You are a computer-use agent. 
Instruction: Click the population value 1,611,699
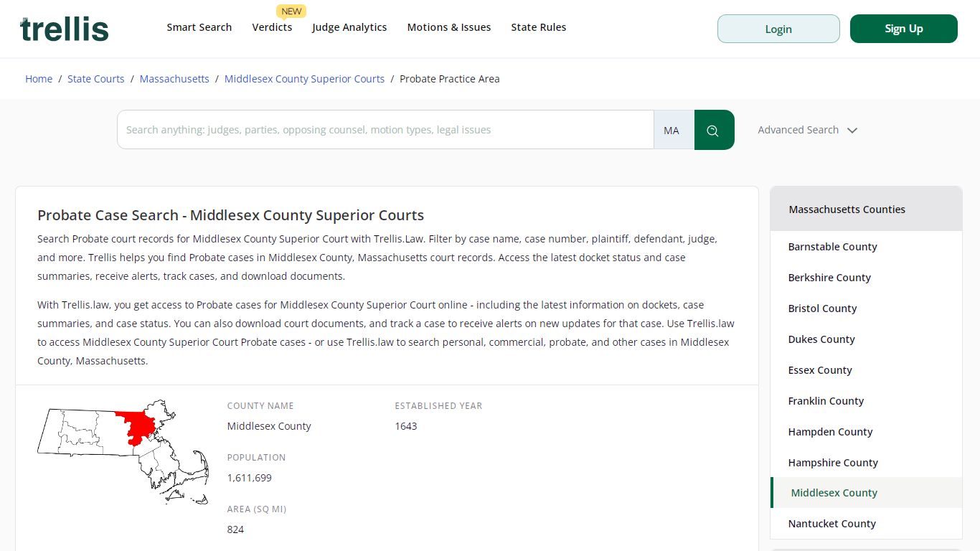[249, 478]
